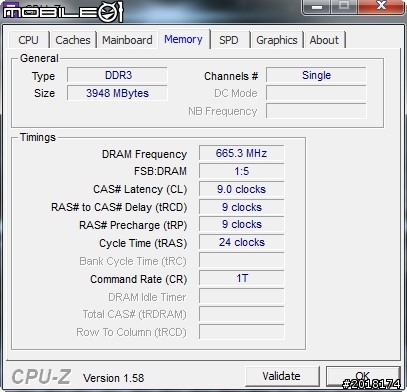Click the maximize window button
Image resolution: width=407 pixels, height=392 pixels.
pyautogui.click(x=344, y=6)
